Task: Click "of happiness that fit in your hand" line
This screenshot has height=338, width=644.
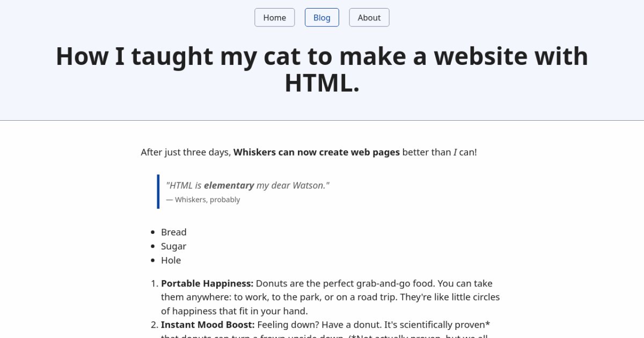Action: click(x=234, y=311)
